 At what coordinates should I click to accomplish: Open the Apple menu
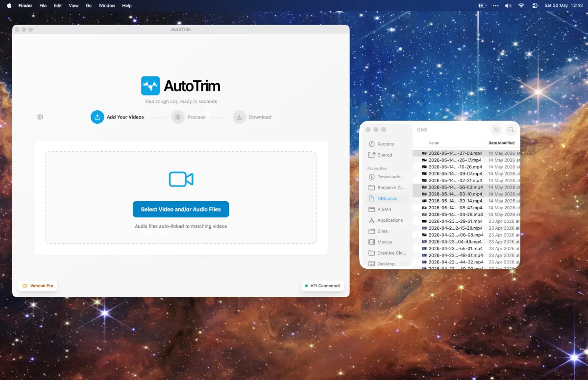(x=9, y=5)
